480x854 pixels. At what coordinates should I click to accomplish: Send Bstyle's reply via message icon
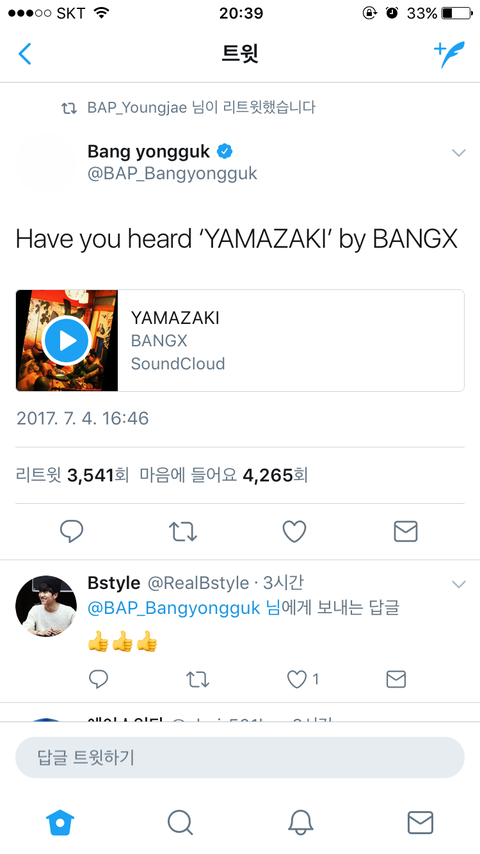coord(396,679)
